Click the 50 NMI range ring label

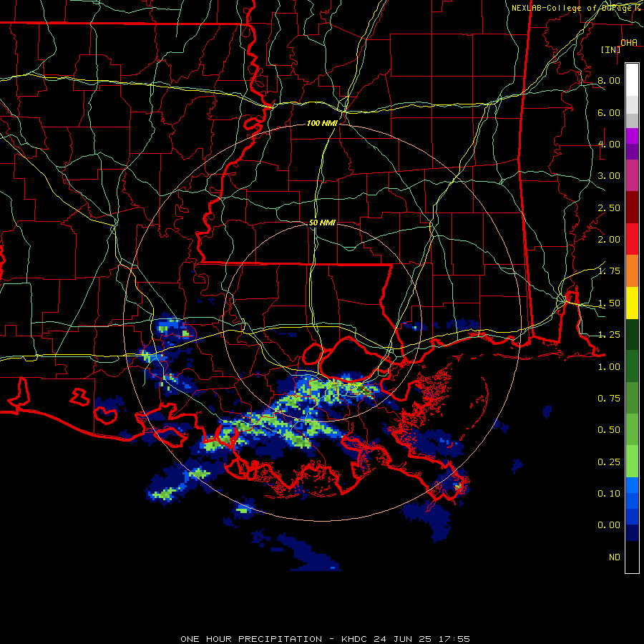322,223
